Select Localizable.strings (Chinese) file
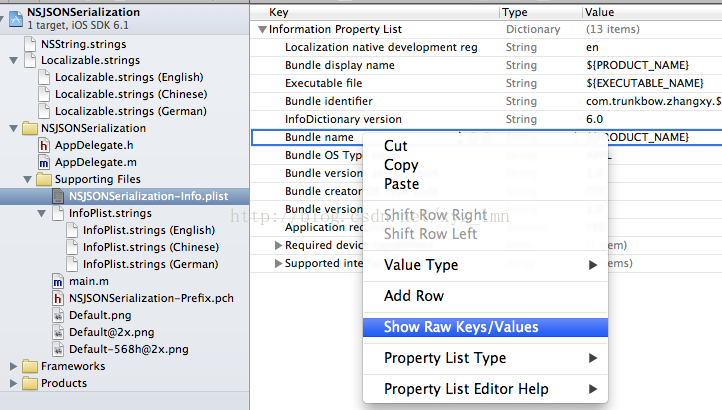The image size is (722, 410). point(130,94)
